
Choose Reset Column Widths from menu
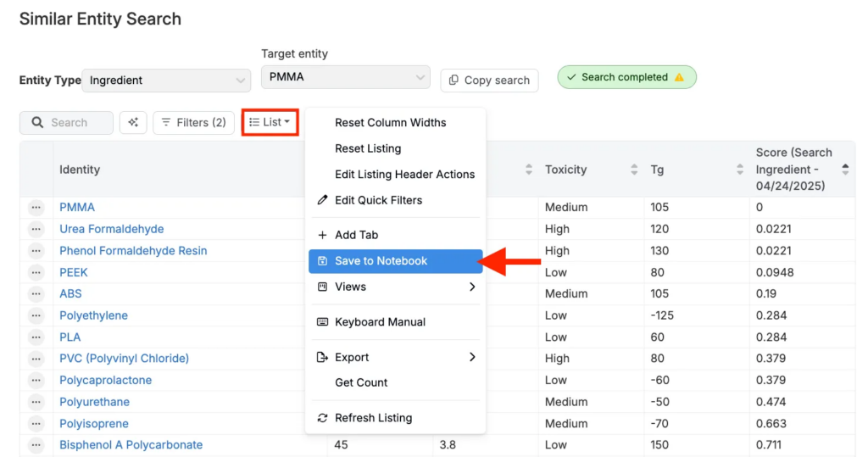point(390,122)
